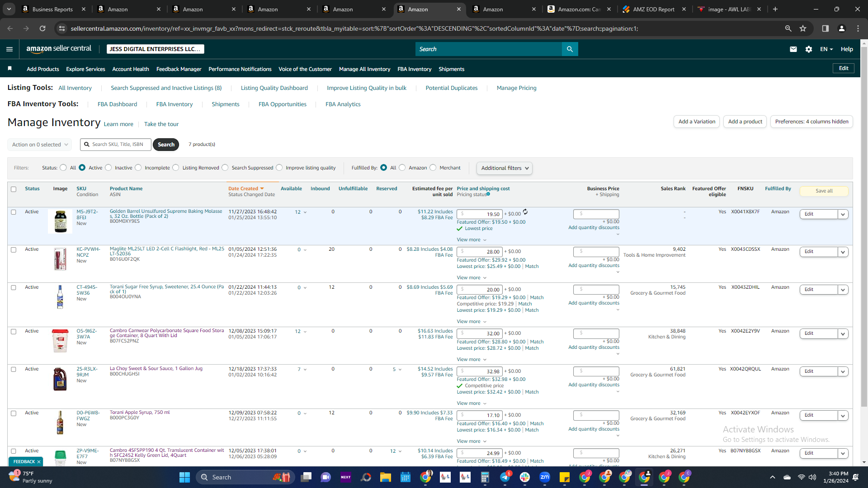Select Fulfilled By Amazon radio button
This screenshot has height=488, width=868.
point(402,168)
